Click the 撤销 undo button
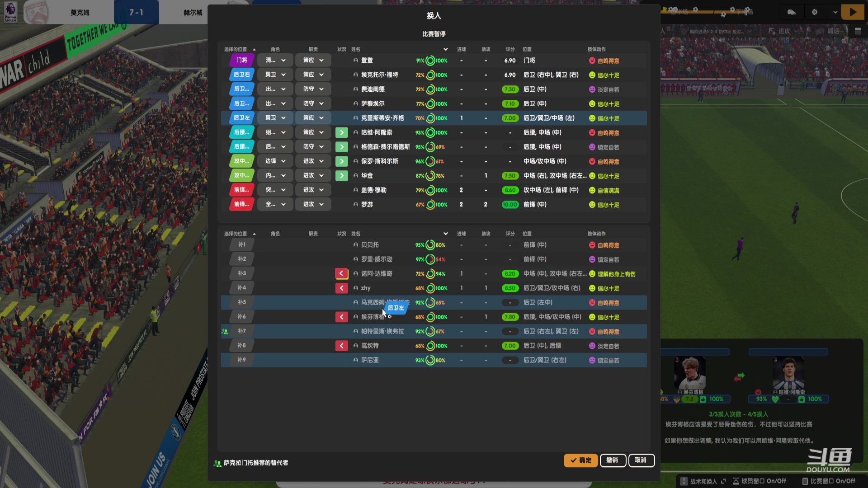This screenshot has width=868, height=488. click(x=613, y=460)
